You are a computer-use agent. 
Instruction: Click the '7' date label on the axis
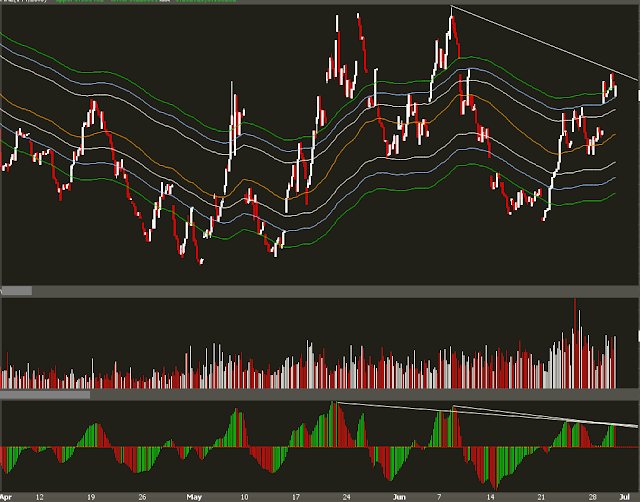click(439, 497)
